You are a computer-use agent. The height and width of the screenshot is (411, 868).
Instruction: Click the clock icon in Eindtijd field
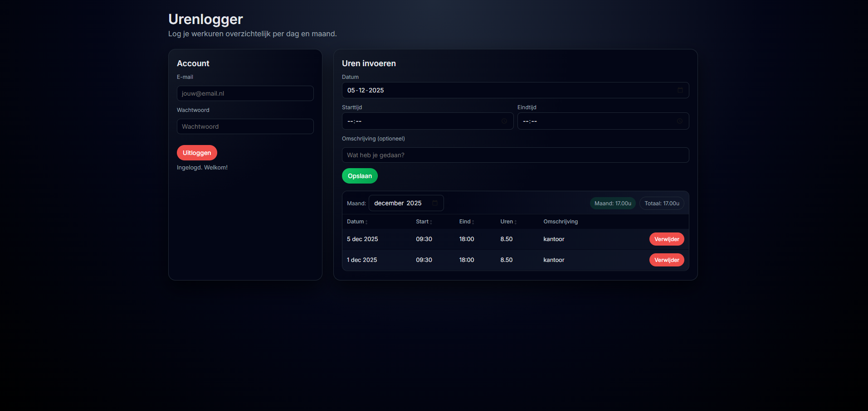point(679,121)
